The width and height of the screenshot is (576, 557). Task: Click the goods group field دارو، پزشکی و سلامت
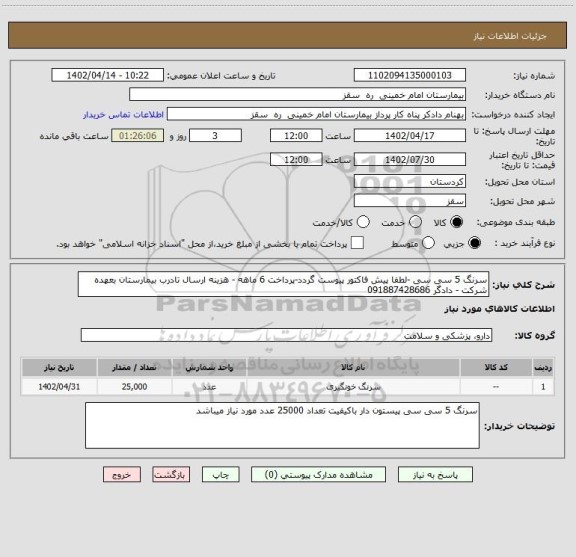(286, 335)
